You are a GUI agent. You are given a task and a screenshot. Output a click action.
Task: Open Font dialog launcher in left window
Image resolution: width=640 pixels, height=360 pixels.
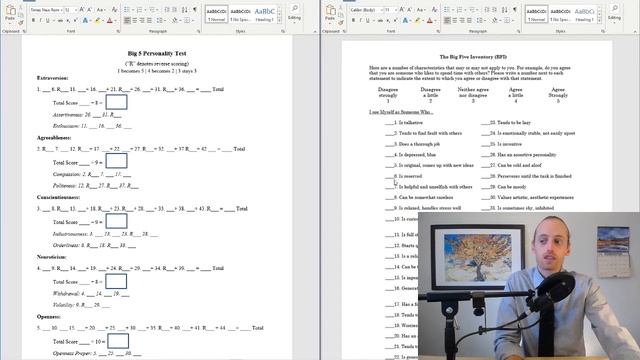pyautogui.click(x=118, y=31)
